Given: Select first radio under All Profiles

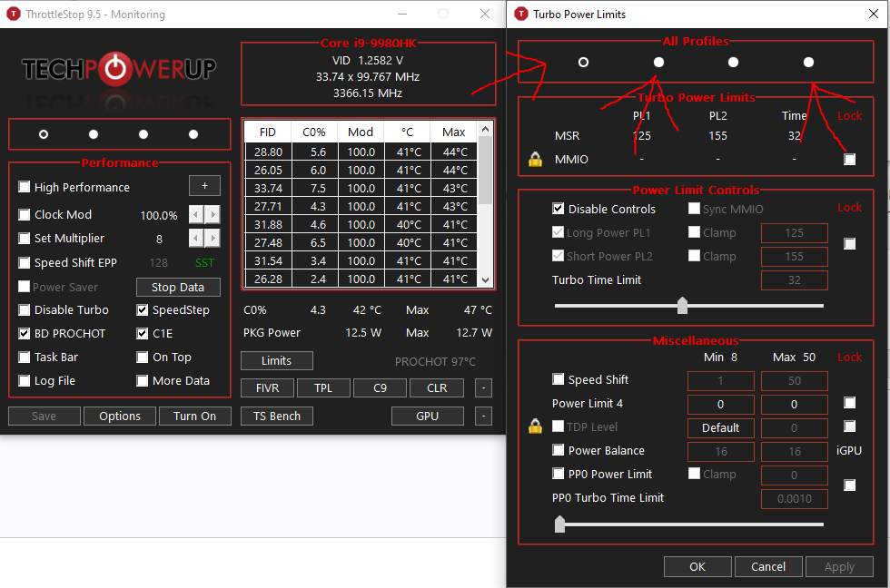Looking at the screenshot, I should pyautogui.click(x=583, y=63).
